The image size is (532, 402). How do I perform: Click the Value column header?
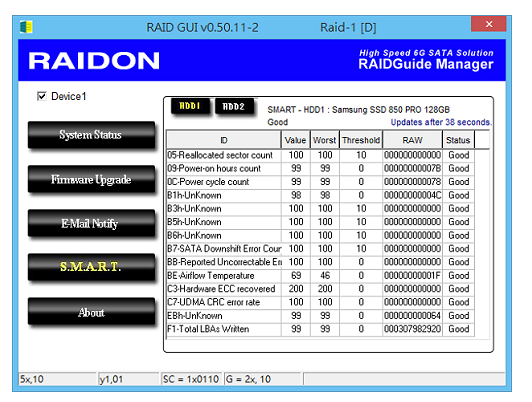tap(295, 140)
